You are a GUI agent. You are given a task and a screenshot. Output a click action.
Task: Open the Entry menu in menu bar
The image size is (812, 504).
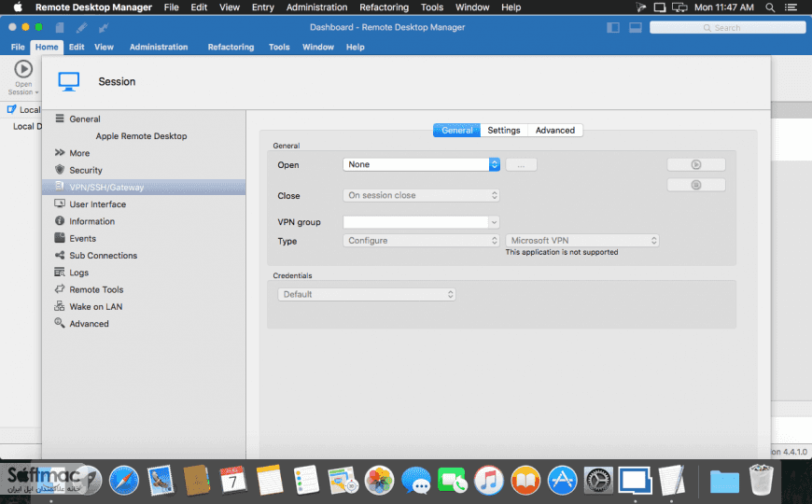tap(262, 7)
